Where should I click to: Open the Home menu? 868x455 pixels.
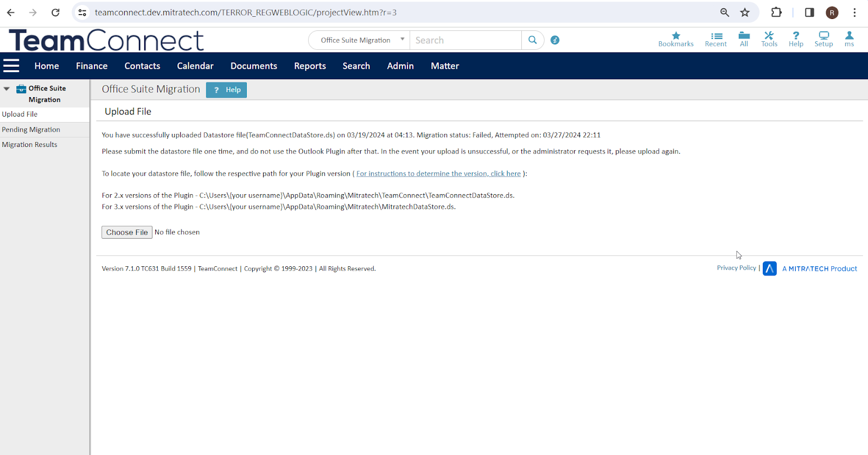tap(47, 66)
